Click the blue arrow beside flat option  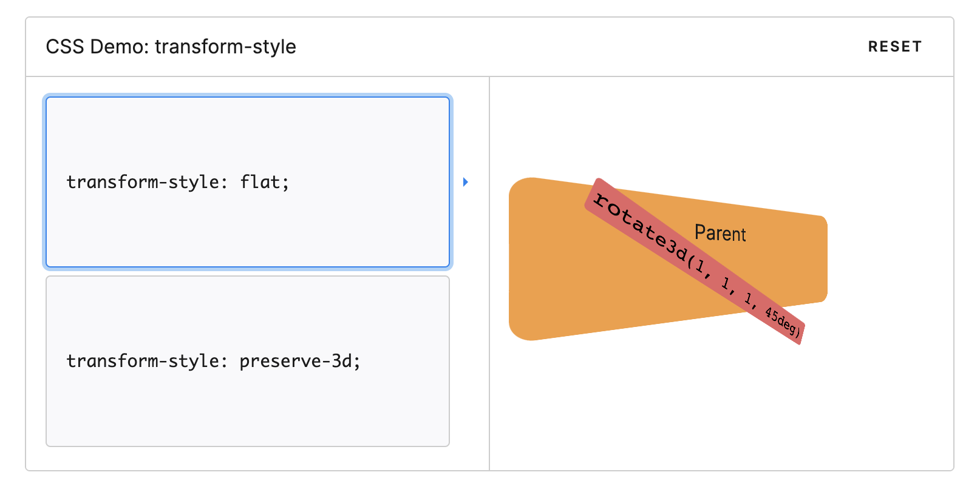point(466,182)
